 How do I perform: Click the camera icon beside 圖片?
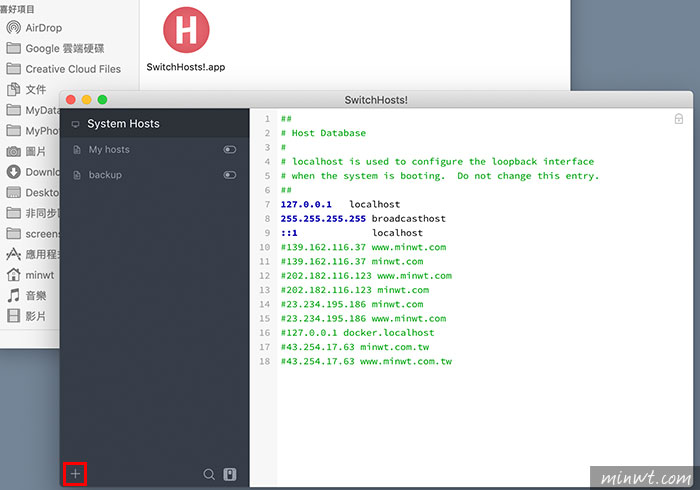[13, 152]
